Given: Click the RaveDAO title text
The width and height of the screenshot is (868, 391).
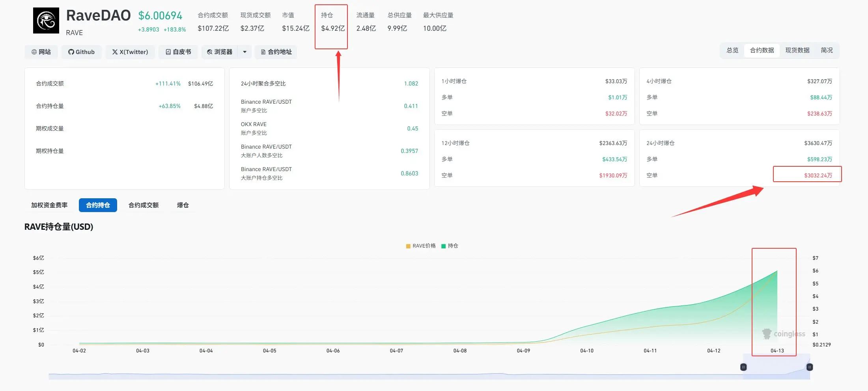Looking at the screenshot, I should coord(98,16).
